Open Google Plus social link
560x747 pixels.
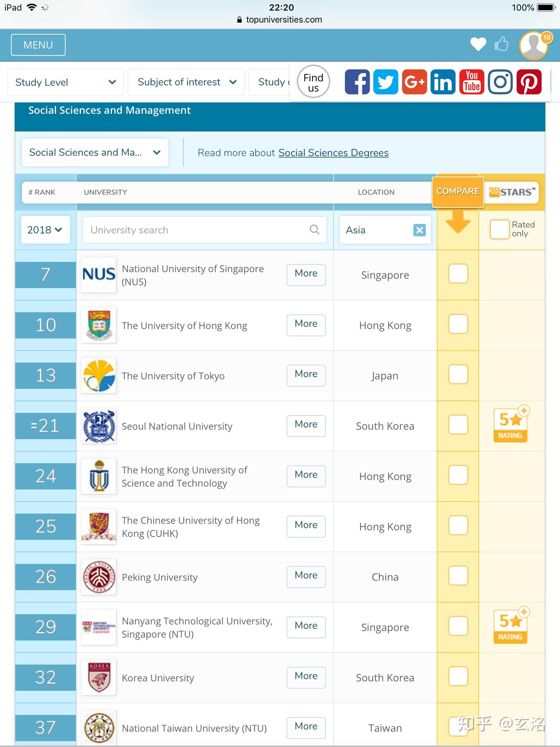tap(414, 82)
